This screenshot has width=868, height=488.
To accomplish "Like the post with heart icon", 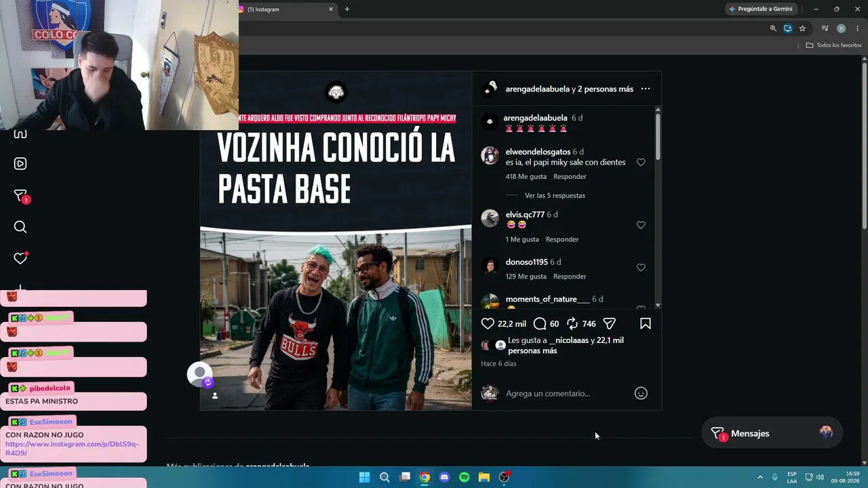I will pyautogui.click(x=488, y=323).
